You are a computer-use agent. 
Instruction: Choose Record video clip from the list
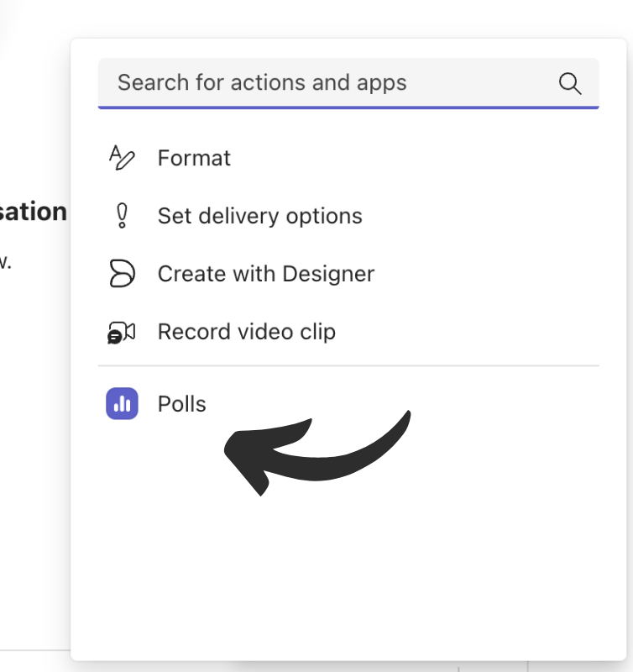click(246, 331)
